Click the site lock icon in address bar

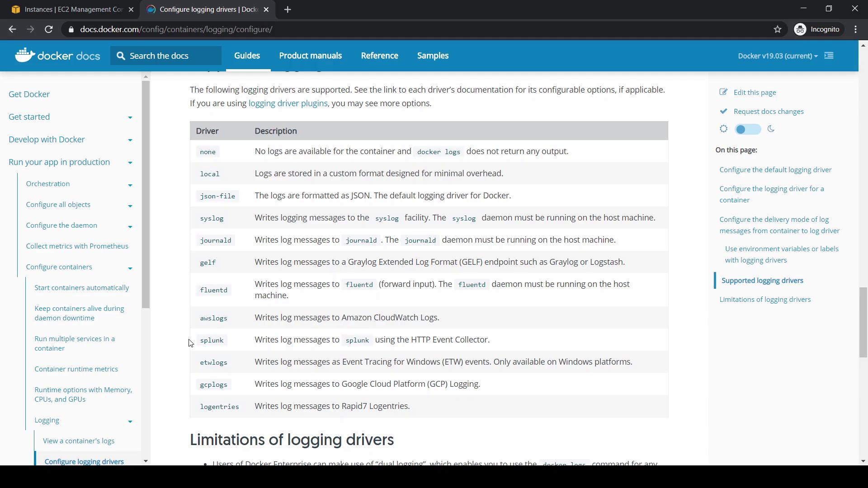coord(71,29)
